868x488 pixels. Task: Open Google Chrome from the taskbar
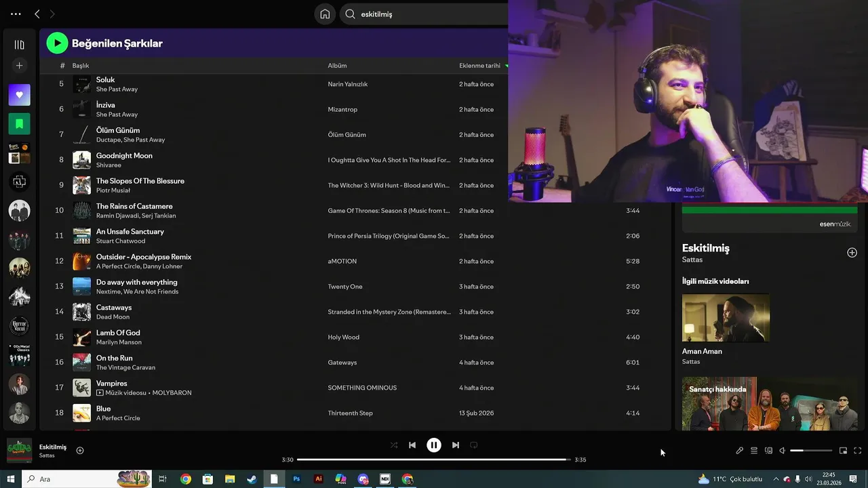(186, 479)
